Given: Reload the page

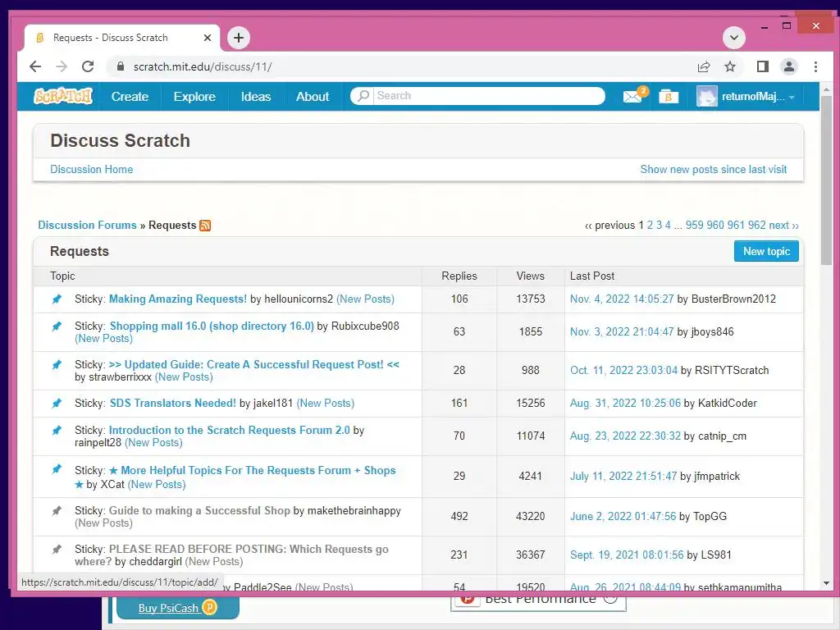Looking at the screenshot, I should point(88,66).
